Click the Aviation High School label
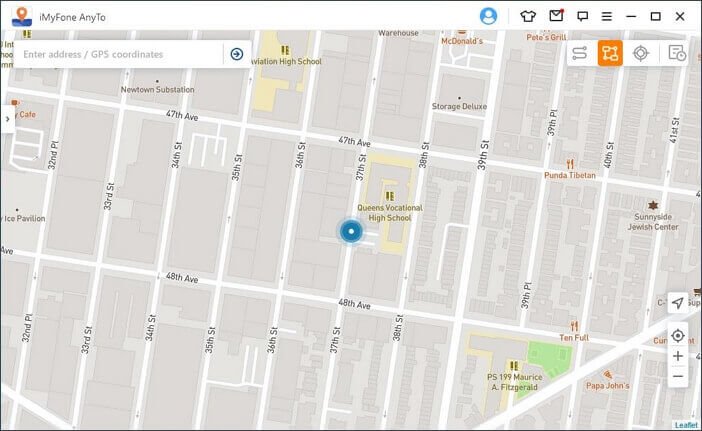This screenshot has width=702, height=431. [287, 61]
